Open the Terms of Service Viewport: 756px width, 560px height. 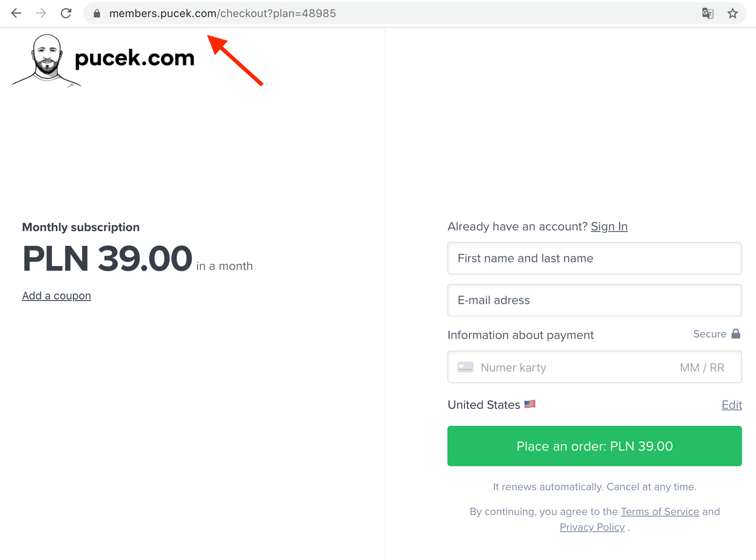tap(660, 511)
